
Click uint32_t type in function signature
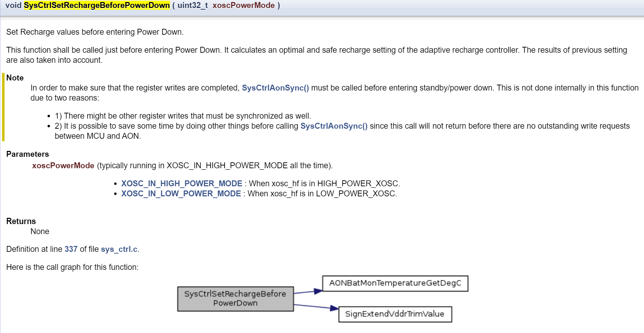click(193, 6)
